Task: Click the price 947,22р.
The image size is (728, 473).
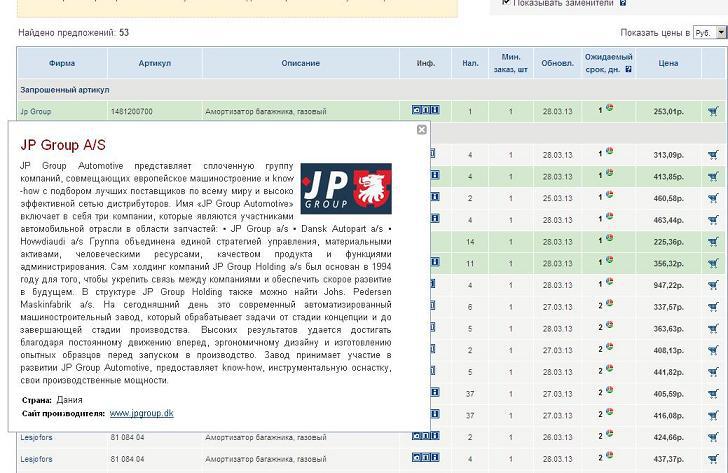Action: pyautogui.click(x=668, y=285)
